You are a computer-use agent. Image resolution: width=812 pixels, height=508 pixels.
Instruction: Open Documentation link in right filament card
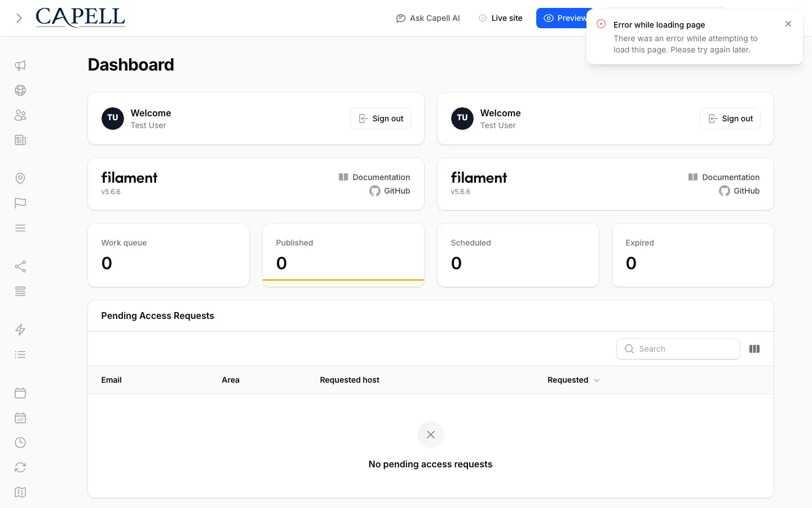click(724, 177)
